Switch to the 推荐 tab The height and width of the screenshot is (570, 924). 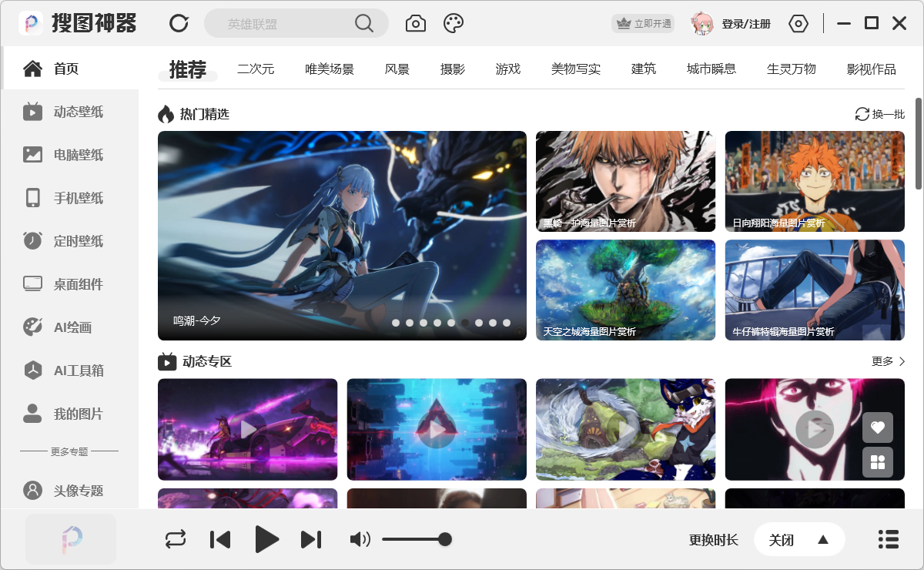tap(188, 70)
